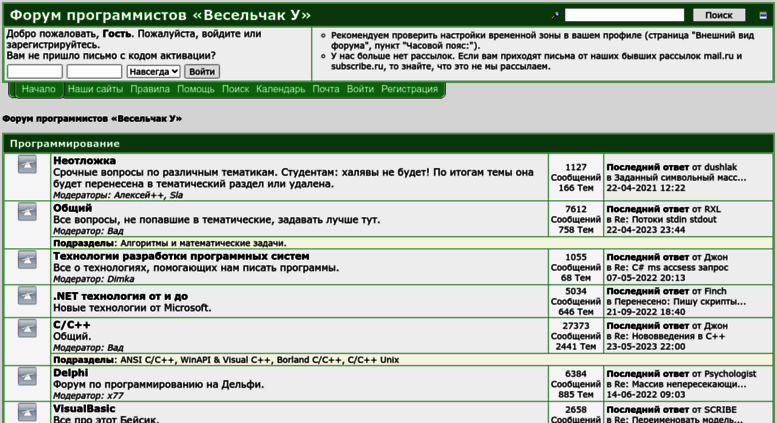Click board icon beside Технологии разработки программных систем
Image resolution: width=777 pixels, height=423 pixels.
[x=27, y=260]
